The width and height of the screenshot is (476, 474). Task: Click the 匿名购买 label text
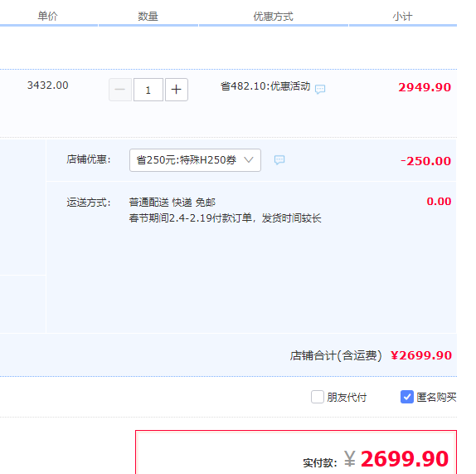coord(436,397)
